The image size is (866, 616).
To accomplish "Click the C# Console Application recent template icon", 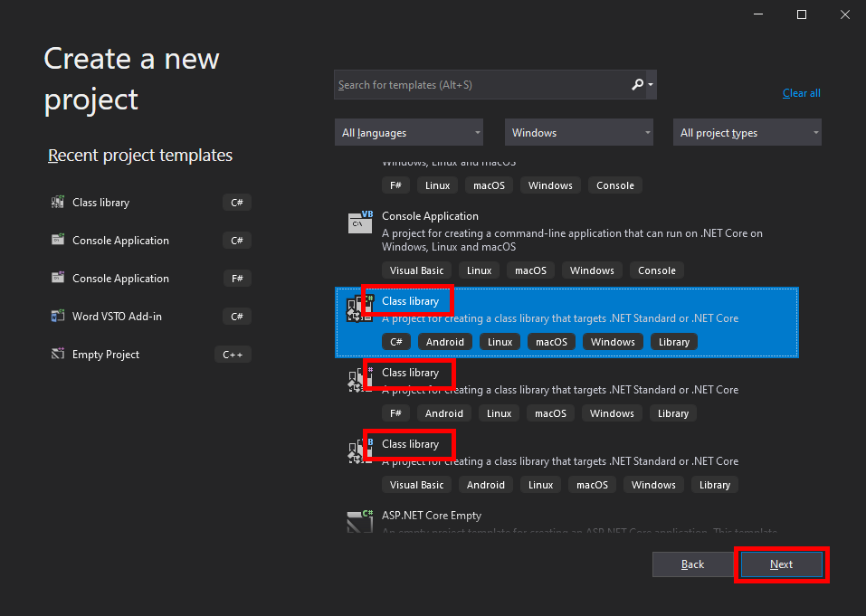I will click(x=58, y=241).
